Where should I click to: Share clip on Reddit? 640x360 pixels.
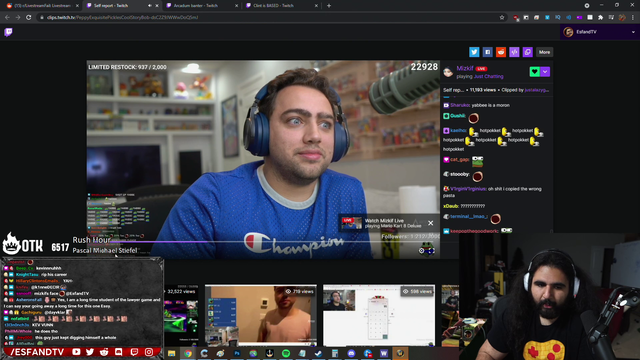click(x=501, y=52)
